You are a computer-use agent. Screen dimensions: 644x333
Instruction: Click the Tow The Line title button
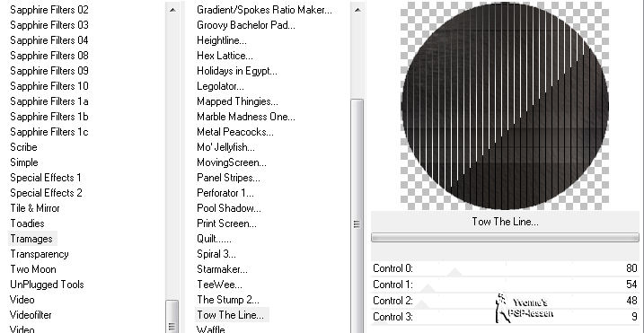point(505,222)
